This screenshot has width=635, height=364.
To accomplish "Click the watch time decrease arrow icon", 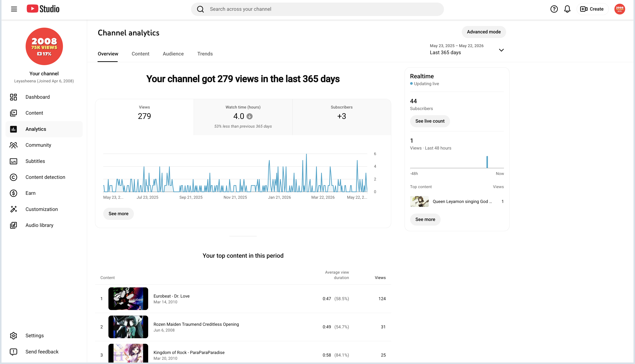I will tap(249, 116).
